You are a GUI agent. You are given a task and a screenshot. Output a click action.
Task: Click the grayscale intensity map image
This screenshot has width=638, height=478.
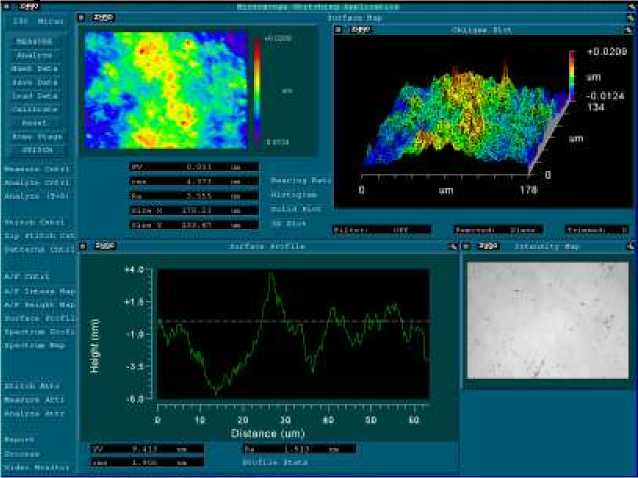(548, 321)
